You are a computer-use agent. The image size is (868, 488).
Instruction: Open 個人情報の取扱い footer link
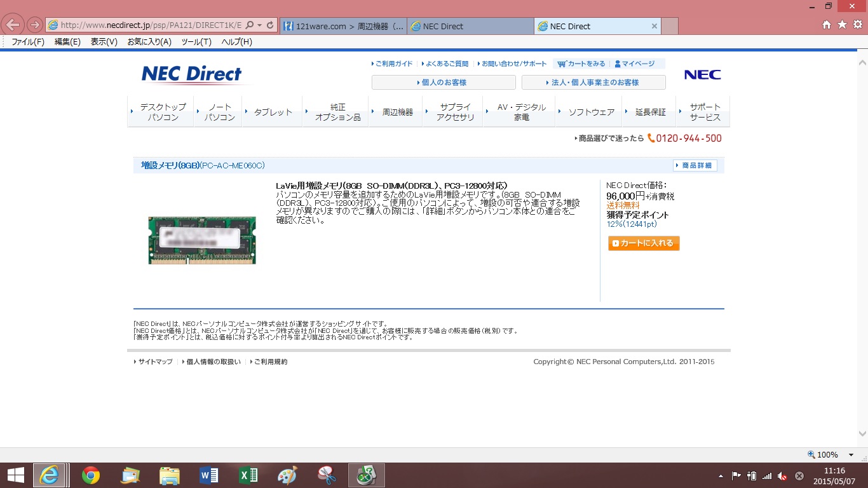[x=211, y=362]
